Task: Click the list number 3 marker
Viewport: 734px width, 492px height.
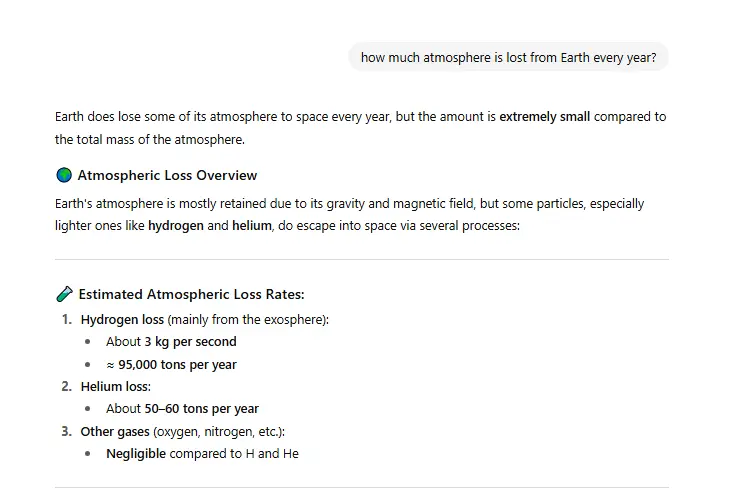Action: point(66,431)
